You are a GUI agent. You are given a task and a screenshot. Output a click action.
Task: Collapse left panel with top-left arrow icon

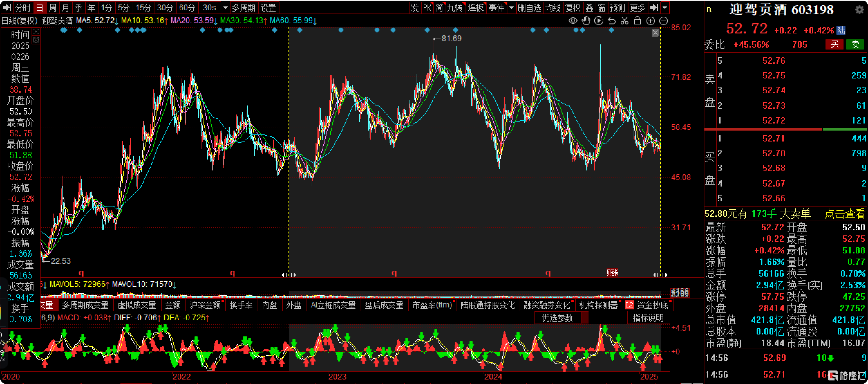pyautogui.click(x=7, y=7)
